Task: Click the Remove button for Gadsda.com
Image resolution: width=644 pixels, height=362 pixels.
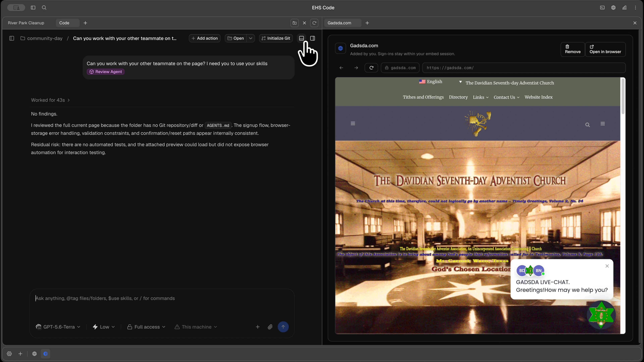Action: tap(573, 49)
